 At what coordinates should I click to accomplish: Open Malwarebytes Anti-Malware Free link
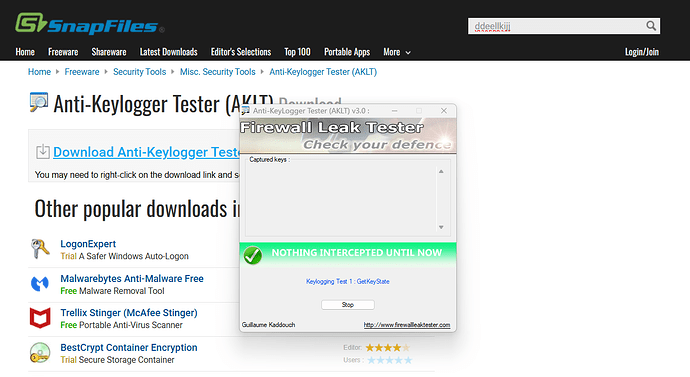point(132,278)
